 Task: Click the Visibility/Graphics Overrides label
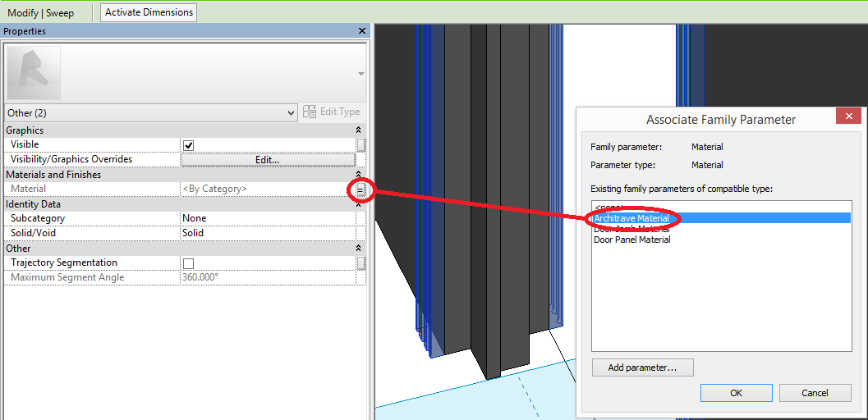pos(71,159)
